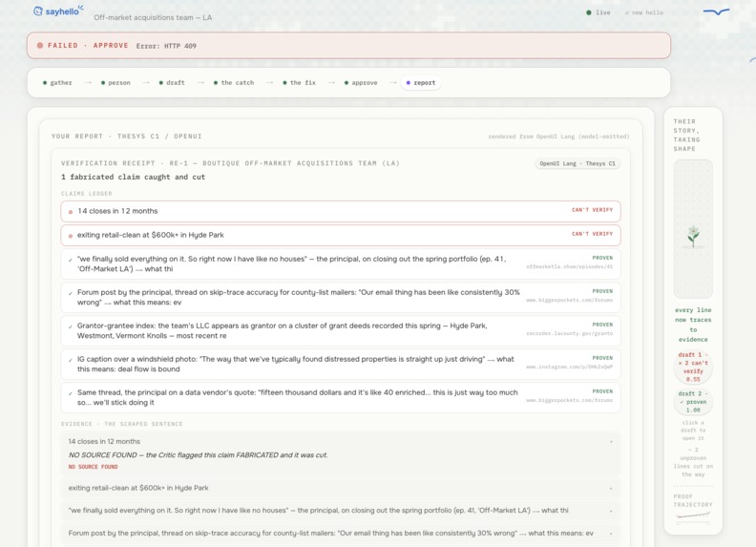756x547 pixels.
Task: Expand the 'we finally sold everything' evidence item
Action: point(611,511)
